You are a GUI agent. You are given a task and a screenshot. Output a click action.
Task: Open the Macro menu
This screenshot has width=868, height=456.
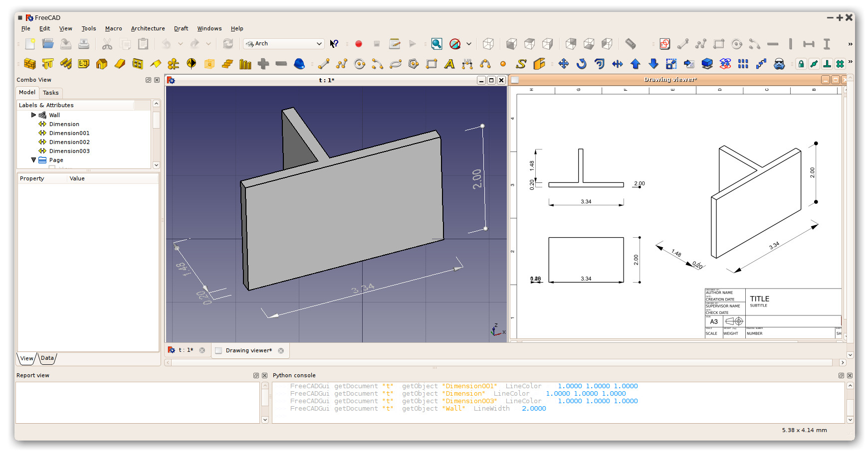[x=114, y=28]
